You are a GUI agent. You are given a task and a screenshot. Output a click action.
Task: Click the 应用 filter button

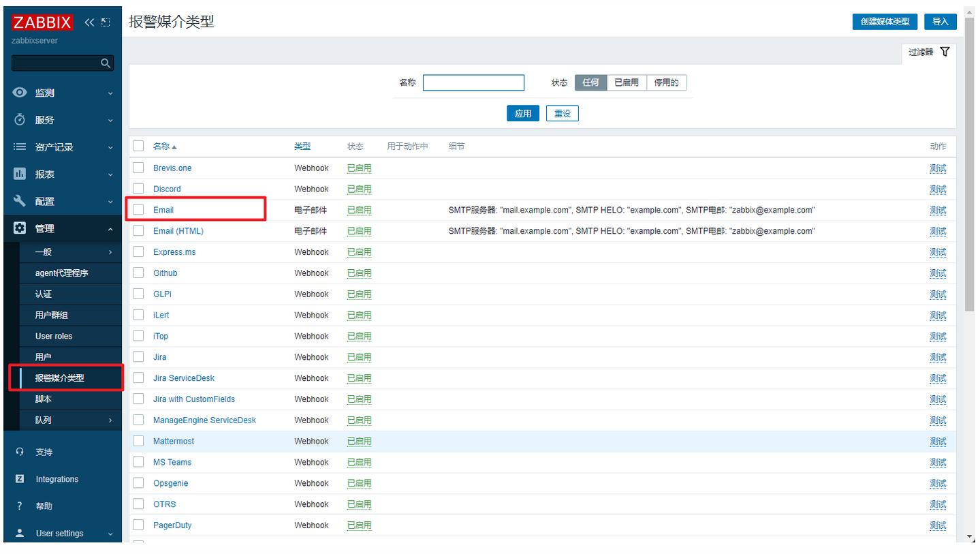523,114
